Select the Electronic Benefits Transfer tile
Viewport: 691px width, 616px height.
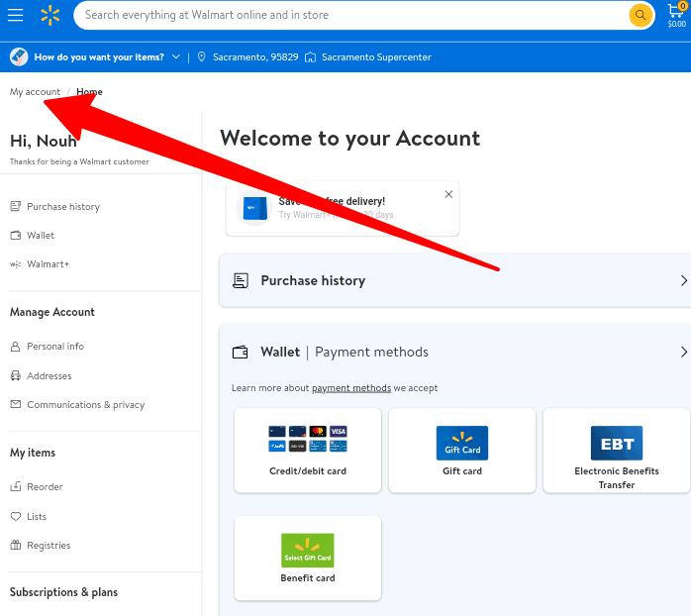(x=617, y=451)
